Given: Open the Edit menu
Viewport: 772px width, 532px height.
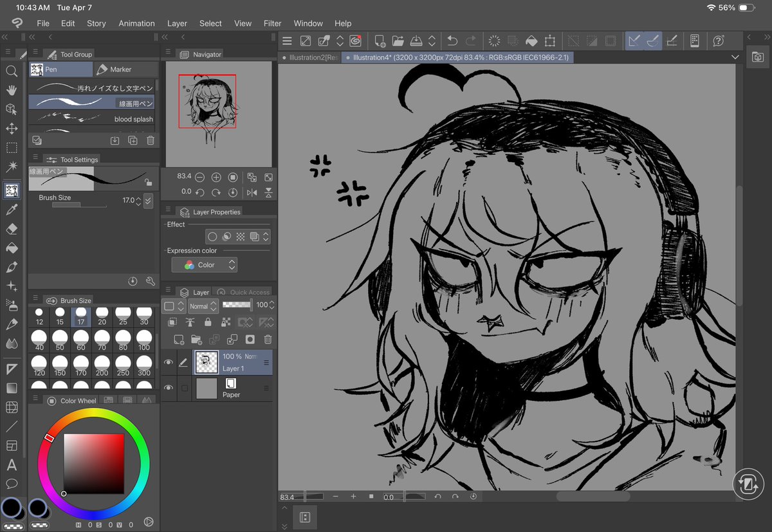Looking at the screenshot, I should click(68, 23).
